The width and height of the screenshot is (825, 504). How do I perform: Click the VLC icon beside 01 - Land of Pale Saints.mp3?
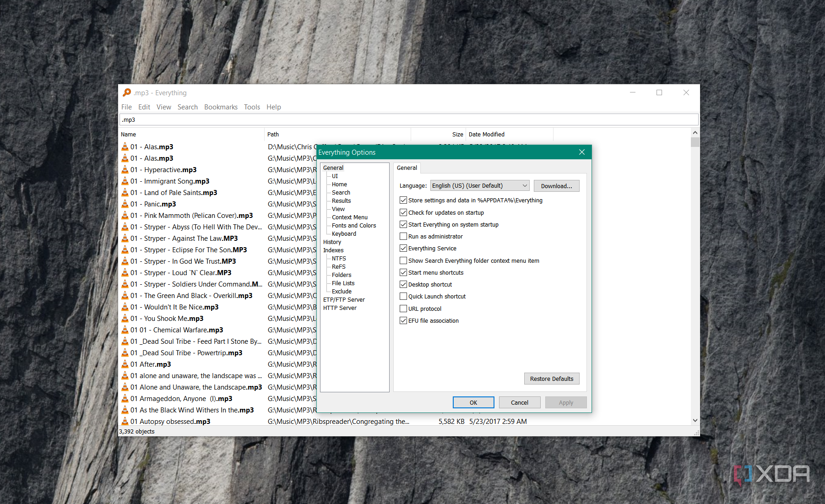(x=125, y=192)
